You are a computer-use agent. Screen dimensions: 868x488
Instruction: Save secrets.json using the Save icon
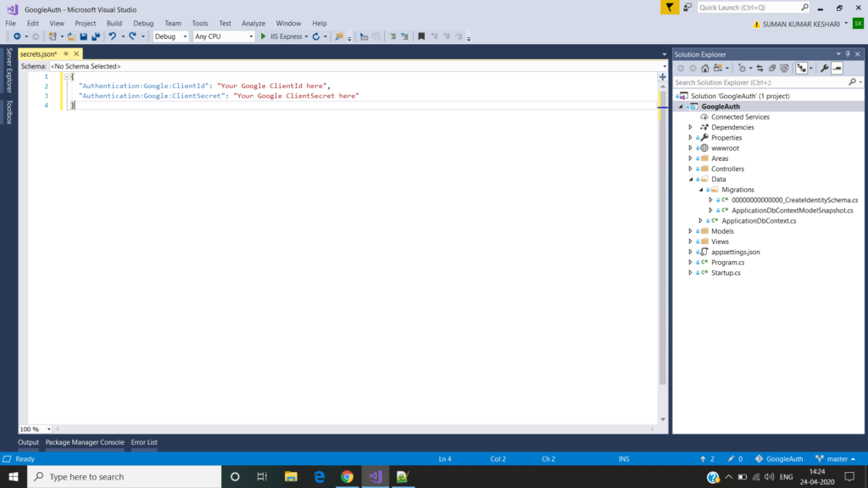point(84,36)
